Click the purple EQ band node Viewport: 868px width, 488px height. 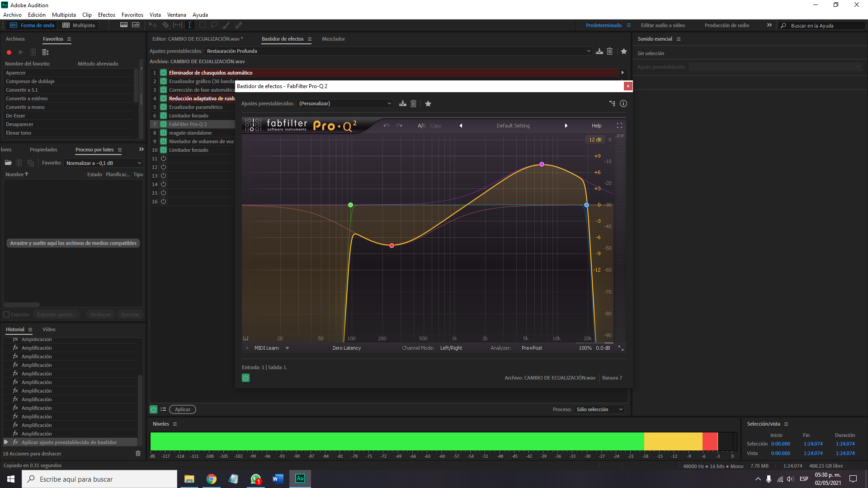(542, 164)
